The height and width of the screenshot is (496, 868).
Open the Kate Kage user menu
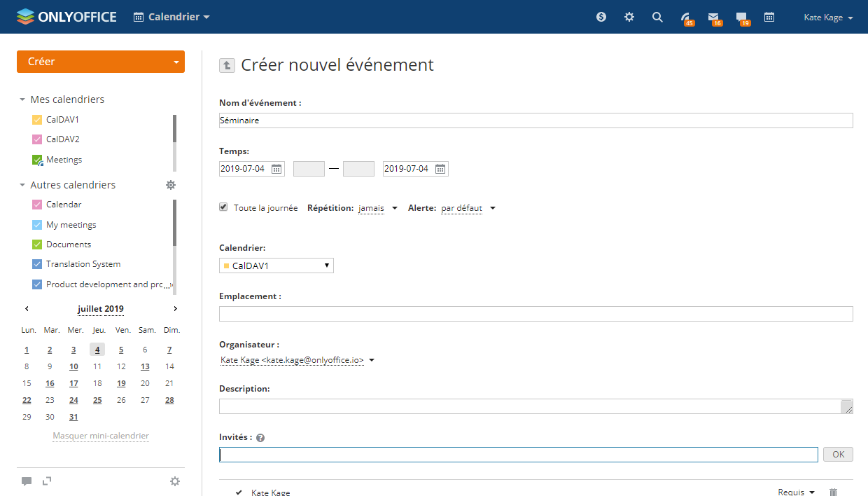[x=828, y=18]
